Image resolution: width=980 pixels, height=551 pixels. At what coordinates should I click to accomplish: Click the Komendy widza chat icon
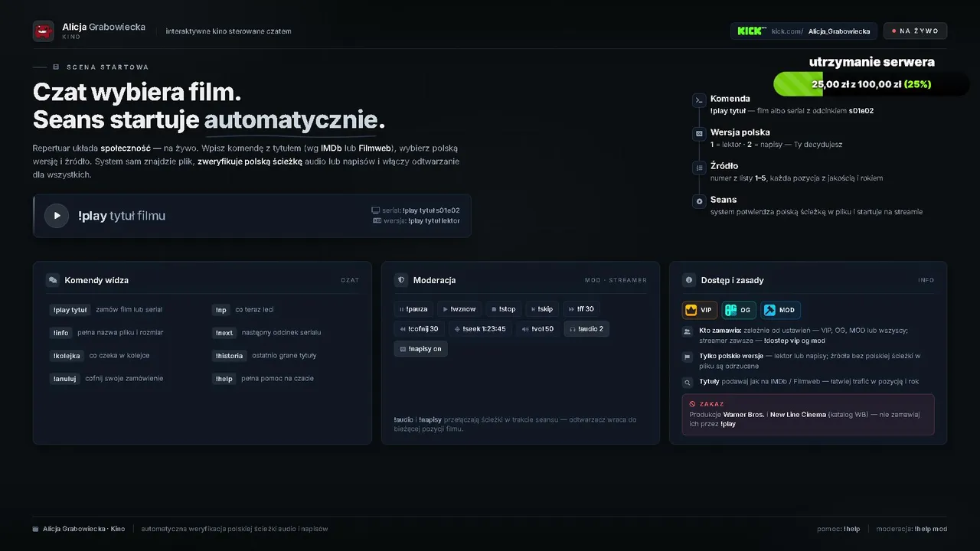53,280
